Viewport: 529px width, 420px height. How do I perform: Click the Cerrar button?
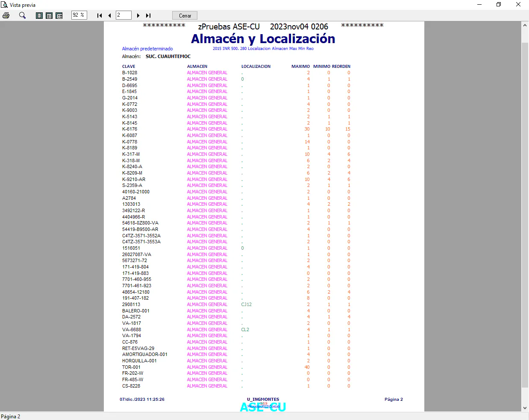185,15
